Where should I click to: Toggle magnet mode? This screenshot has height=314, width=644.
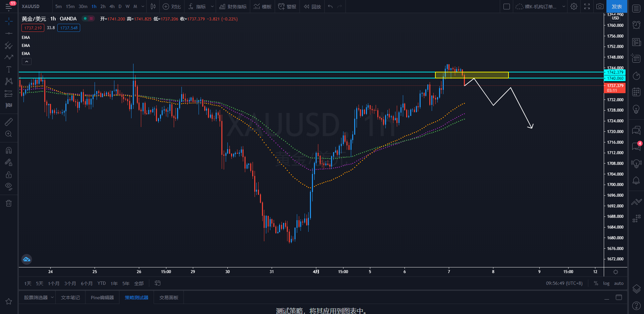click(x=9, y=150)
